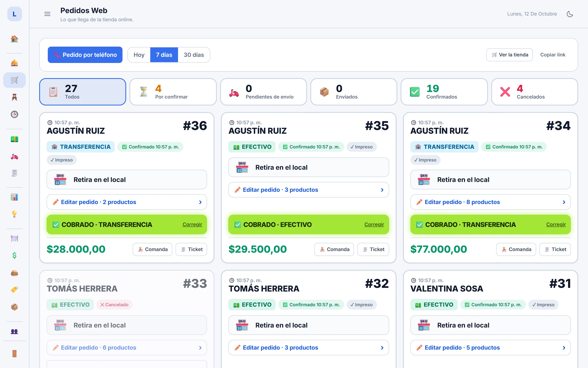This screenshot has height=368, width=588.
Task: Open the clock sidebar icon
Action: [14, 114]
